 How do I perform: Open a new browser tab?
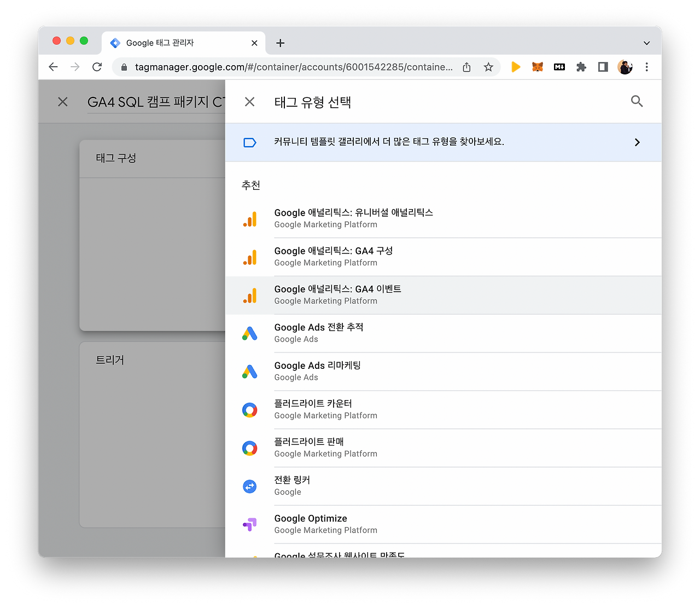pyautogui.click(x=280, y=43)
